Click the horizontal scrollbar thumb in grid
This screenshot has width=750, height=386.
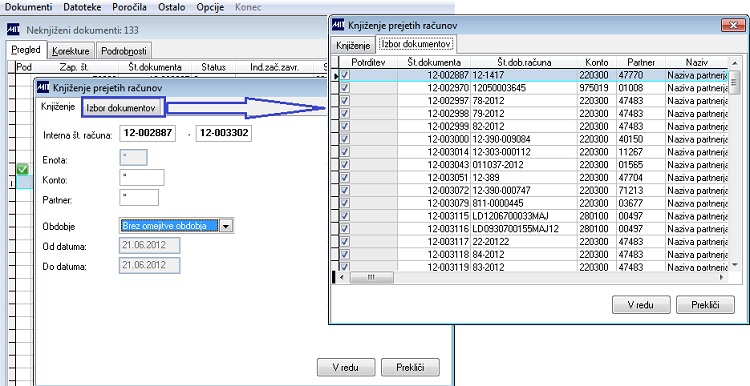(x=372, y=277)
